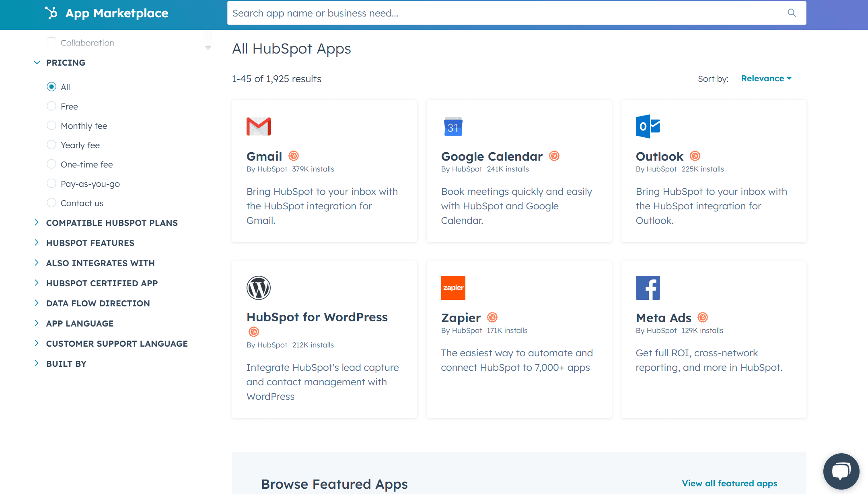Expand Built By filter

coord(60,364)
